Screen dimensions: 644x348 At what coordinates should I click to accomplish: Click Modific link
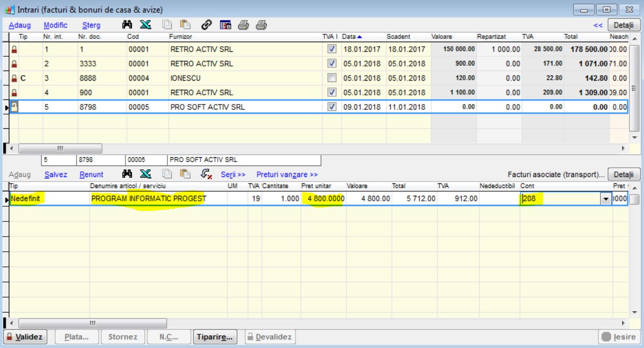56,25
